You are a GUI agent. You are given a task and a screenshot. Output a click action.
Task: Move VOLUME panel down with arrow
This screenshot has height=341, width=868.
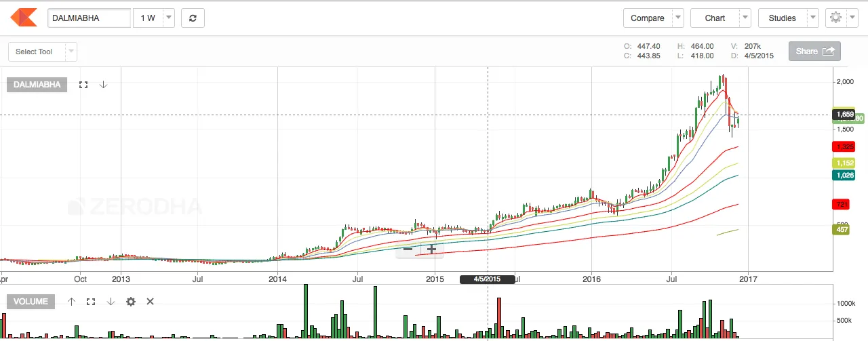click(111, 302)
